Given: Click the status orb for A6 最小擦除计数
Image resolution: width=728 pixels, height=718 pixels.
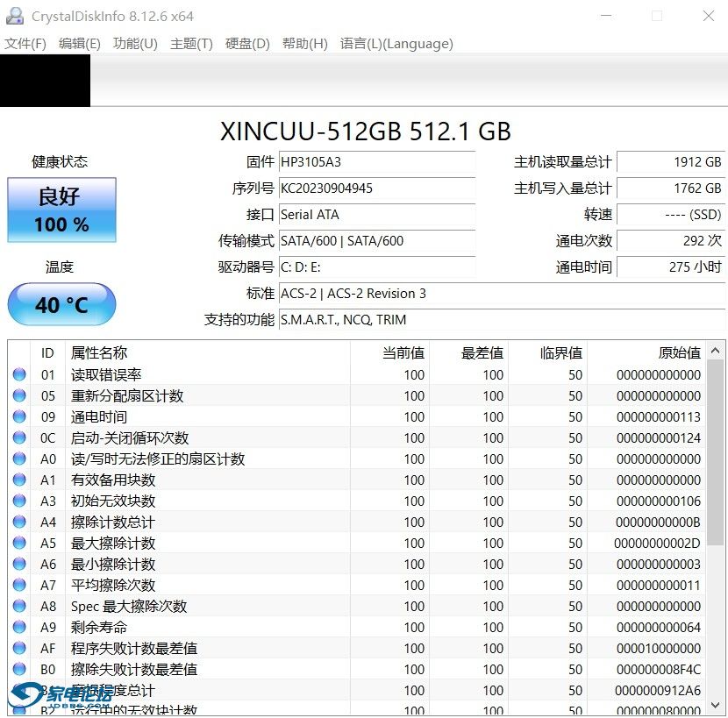Looking at the screenshot, I should click(19, 564).
